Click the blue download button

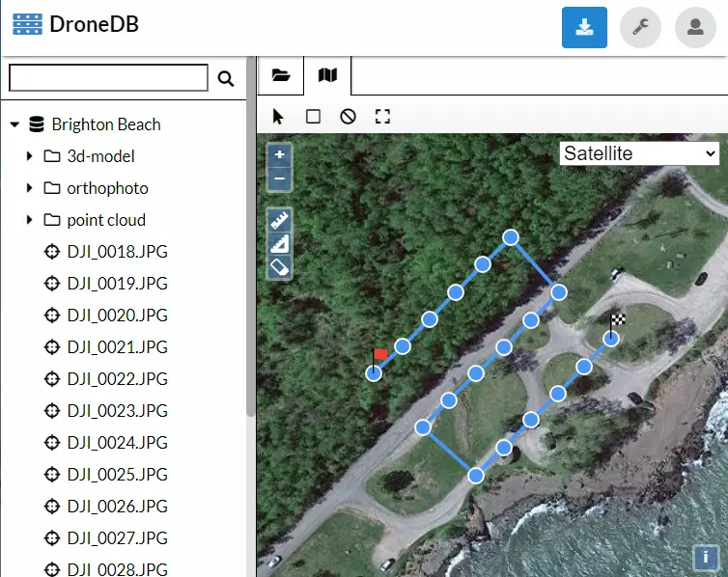coord(584,27)
